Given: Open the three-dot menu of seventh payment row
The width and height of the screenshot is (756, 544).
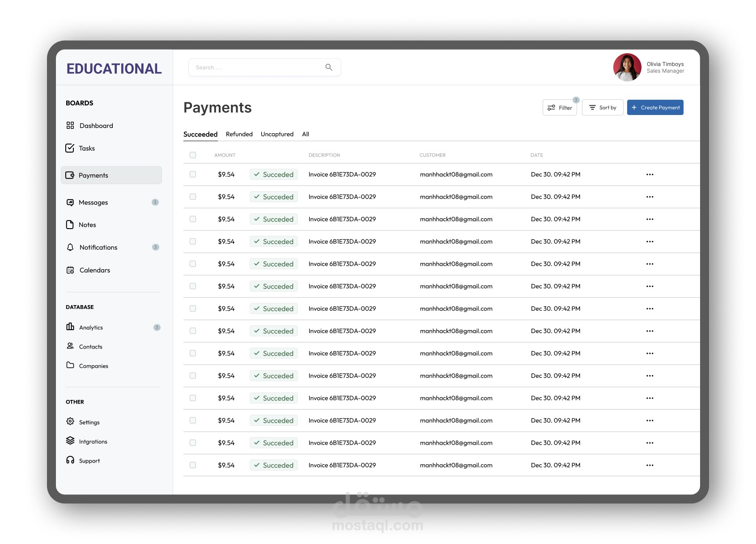Looking at the screenshot, I should [650, 309].
